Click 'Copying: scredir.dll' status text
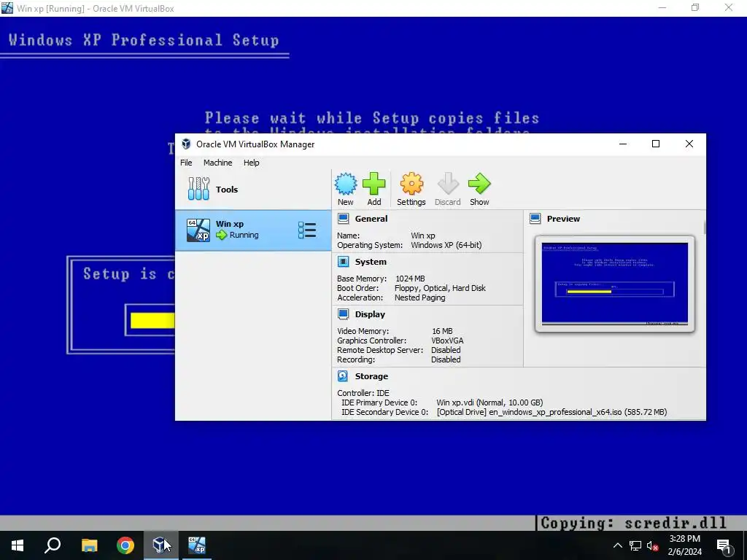The height and width of the screenshot is (560, 747). click(634, 523)
